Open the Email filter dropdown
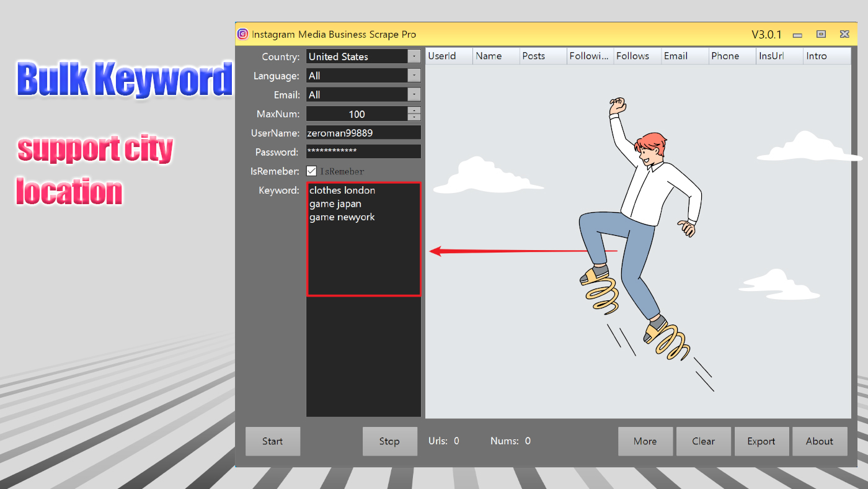 (x=414, y=95)
